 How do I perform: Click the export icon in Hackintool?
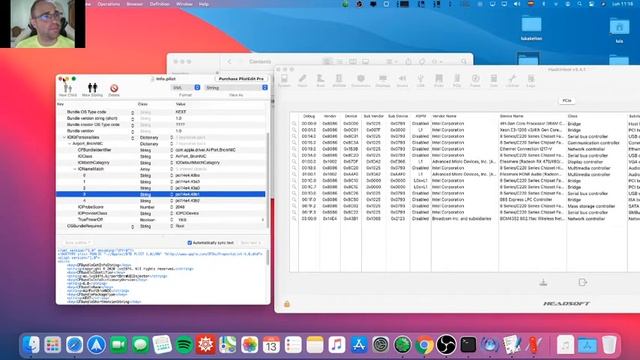coord(582,282)
